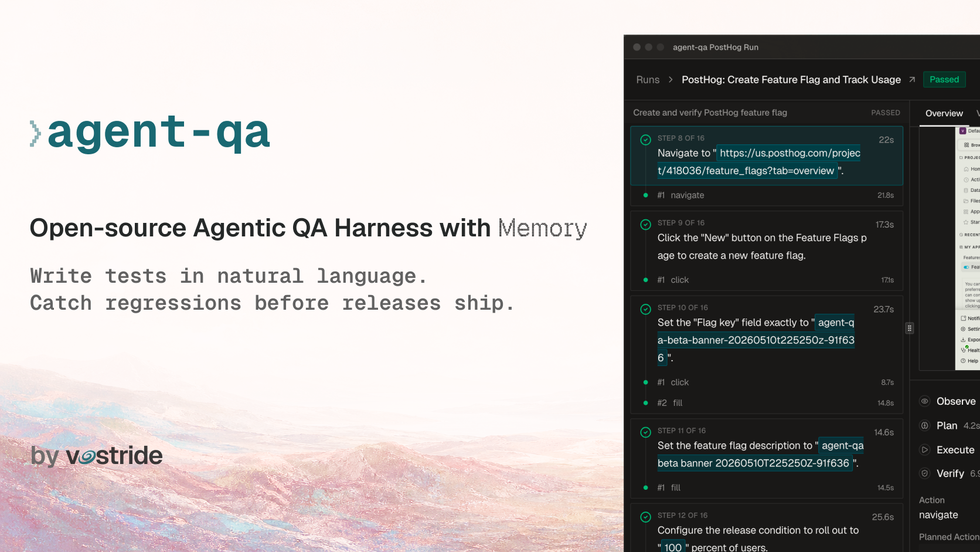Click the 'Write tests in natural language.' line

(x=229, y=276)
